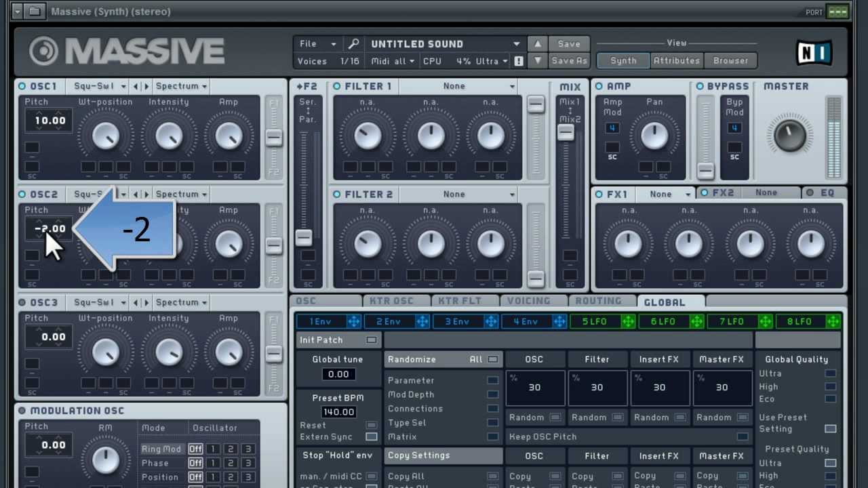Toggle OSC2 power indicator
Image resolution: width=868 pixels, height=488 pixels.
coord(22,195)
